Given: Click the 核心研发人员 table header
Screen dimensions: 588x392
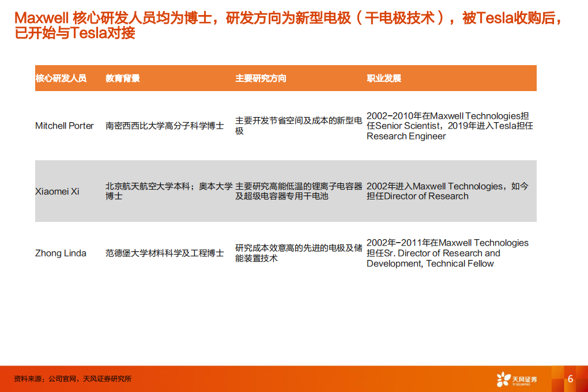Looking at the screenshot, I should (x=56, y=78).
